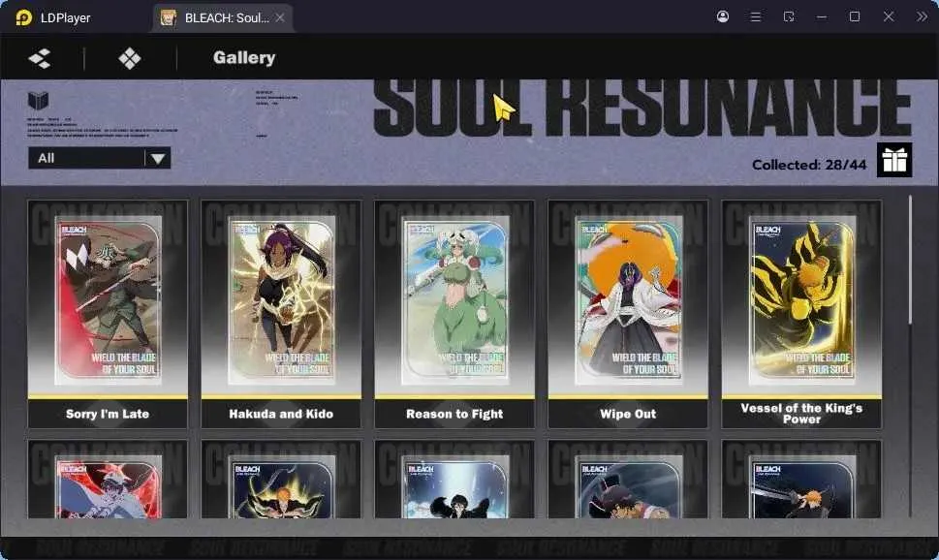Switch to the BLEACH: Soul tab
This screenshot has width=939, height=560.
tap(223, 18)
